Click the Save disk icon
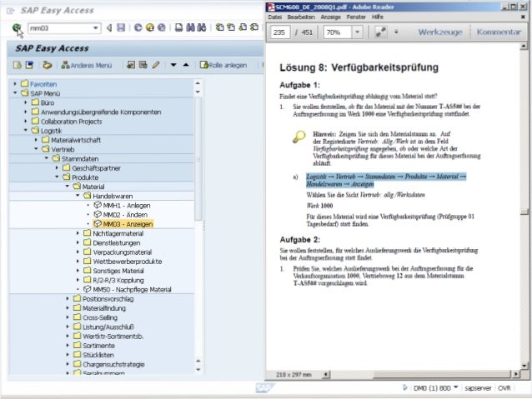The image size is (532, 399). (x=121, y=27)
